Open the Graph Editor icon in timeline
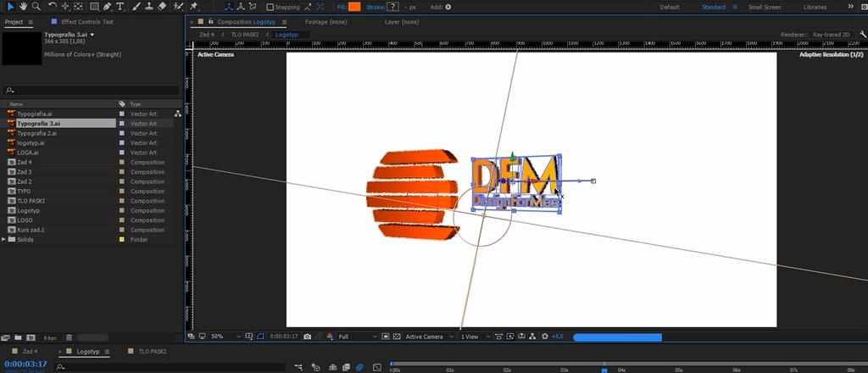The height and width of the screenshot is (373, 868). click(x=377, y=367)
